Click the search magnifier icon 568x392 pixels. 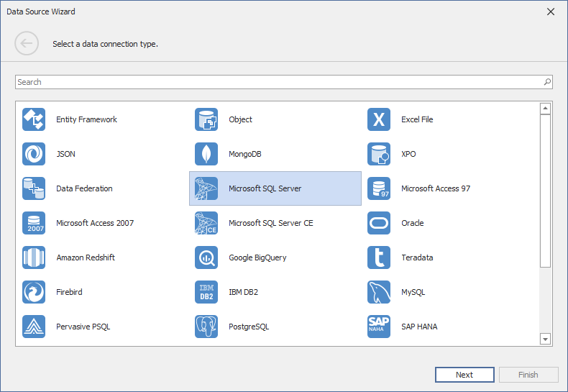click(x=547, y=82)
